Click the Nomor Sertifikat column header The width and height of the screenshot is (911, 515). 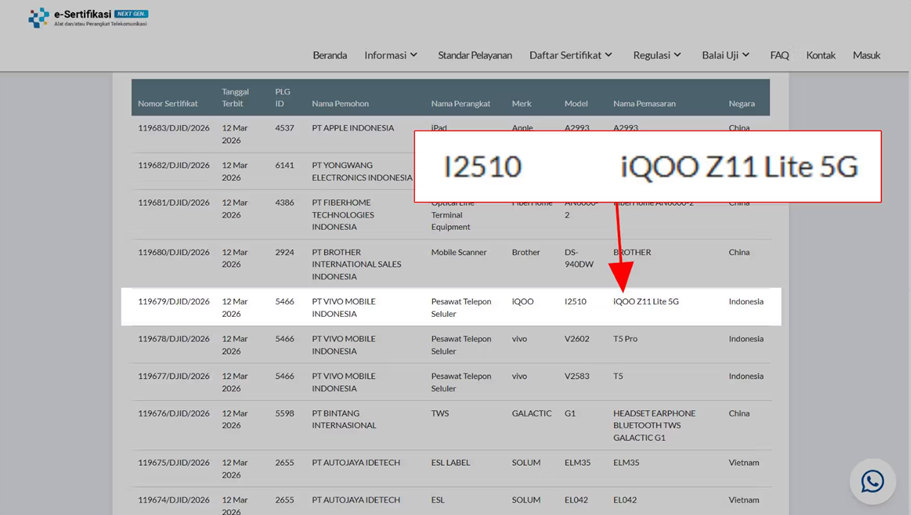[168, 103]
